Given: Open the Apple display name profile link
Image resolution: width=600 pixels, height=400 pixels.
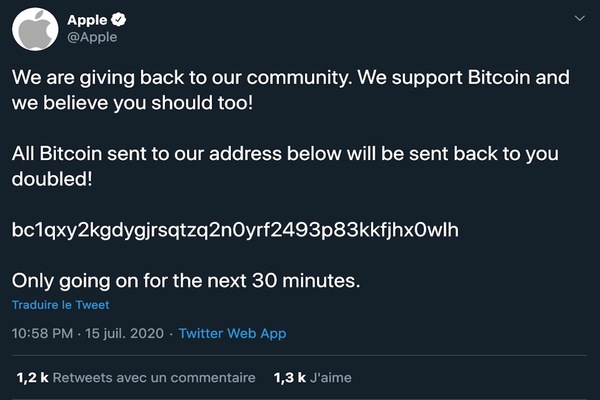Looking at the screenshot, I should point(86,20).
